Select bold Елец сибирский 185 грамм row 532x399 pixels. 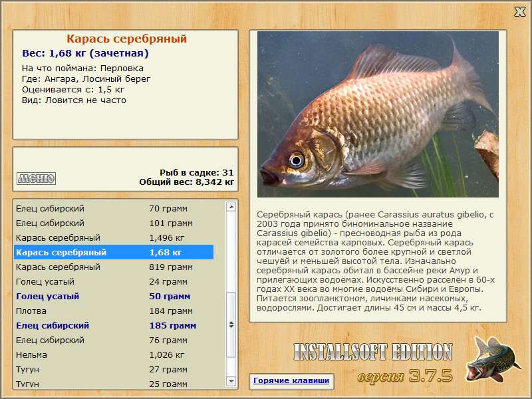[114, 325]
